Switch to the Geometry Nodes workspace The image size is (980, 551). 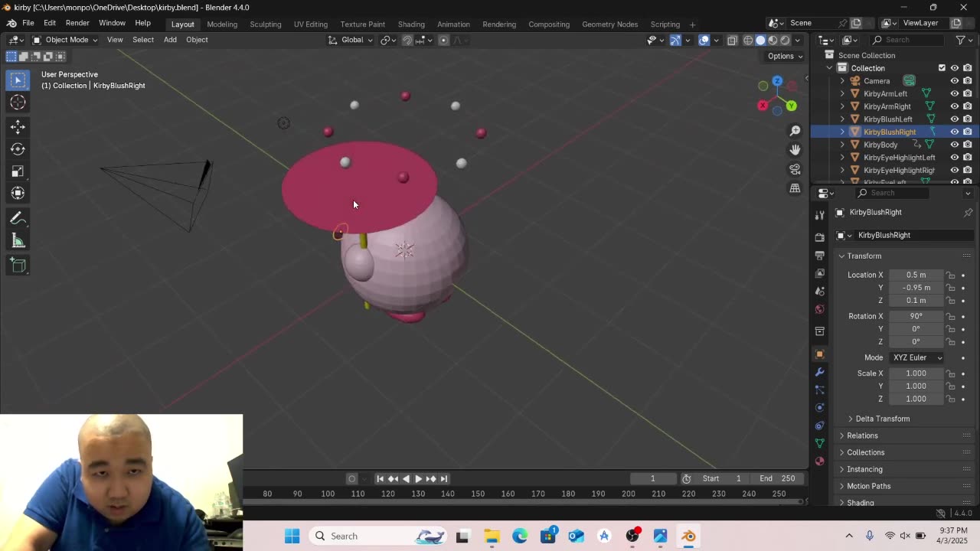(609, 24)
